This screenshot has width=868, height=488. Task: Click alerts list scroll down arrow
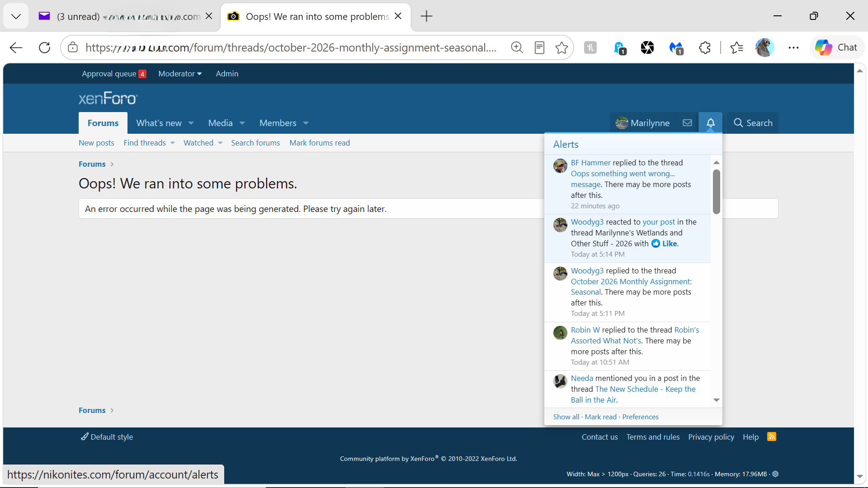[x=716, y=400]
